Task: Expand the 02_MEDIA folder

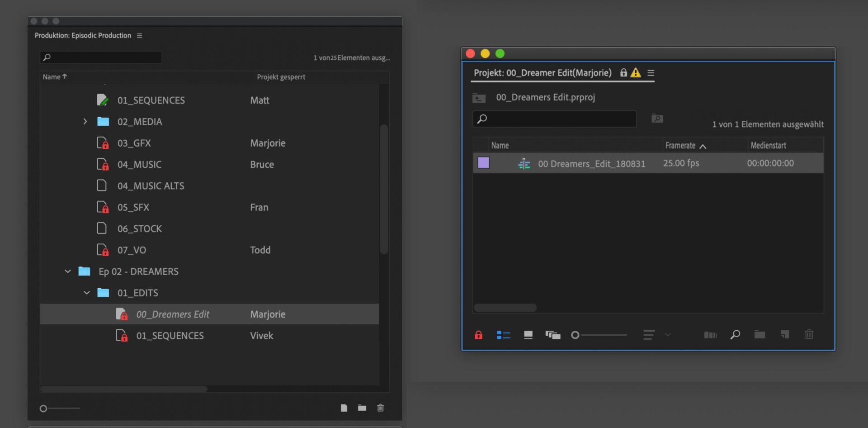Action: click(85, 122)
